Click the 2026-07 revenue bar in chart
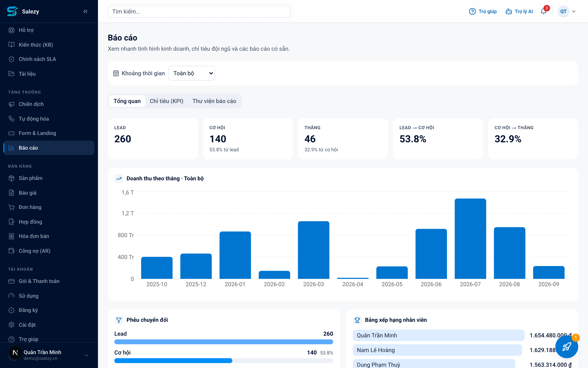588x368 pixels. [470, 239]
